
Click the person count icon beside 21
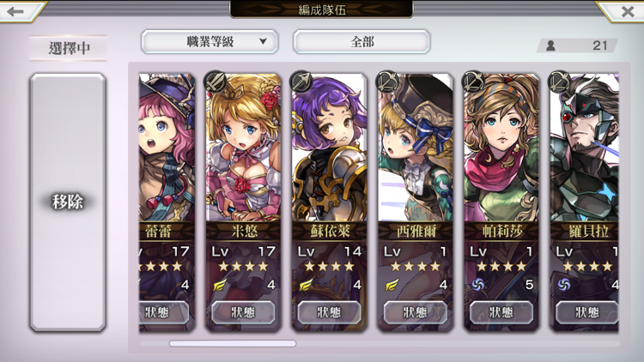click(550, 45)
